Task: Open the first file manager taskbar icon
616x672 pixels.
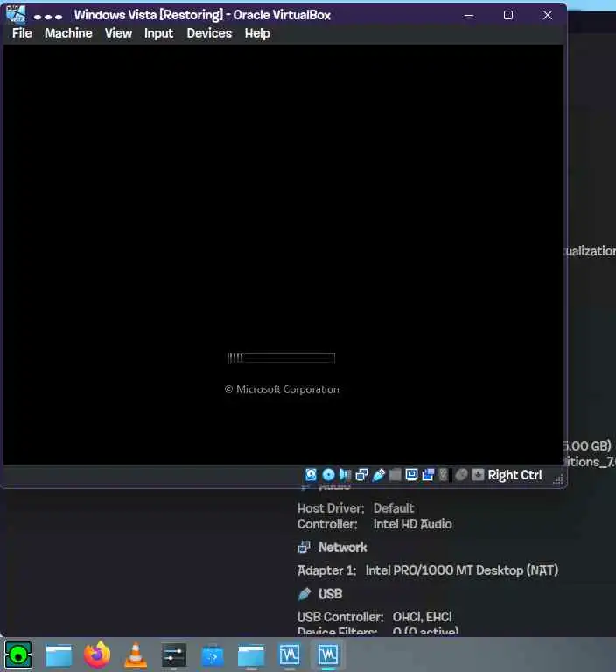Action: click(x=59, y=655)
